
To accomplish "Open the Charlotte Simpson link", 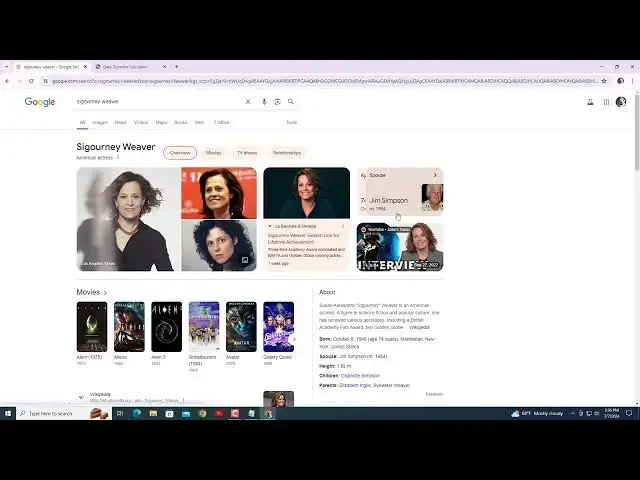I will [x=360, y=376].
